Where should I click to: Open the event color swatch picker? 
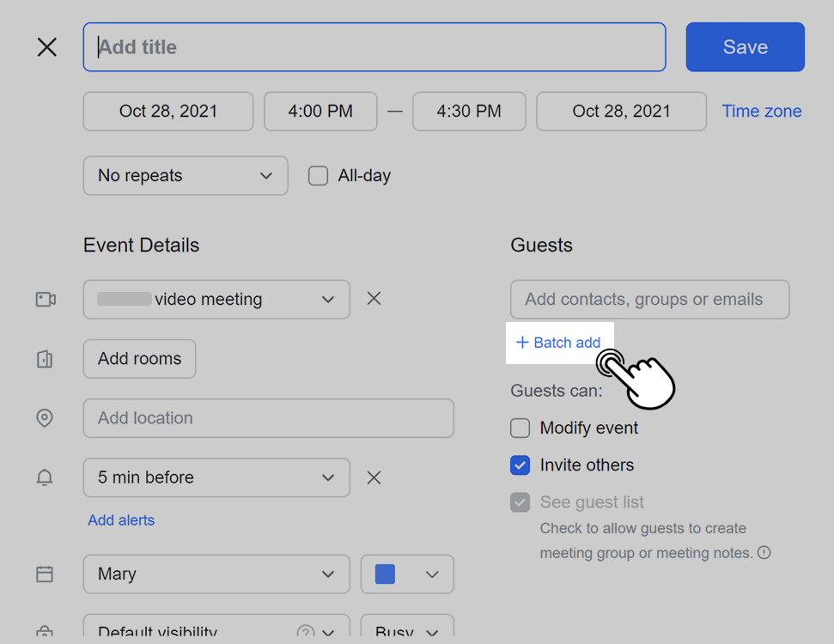[x=407, y=574]
